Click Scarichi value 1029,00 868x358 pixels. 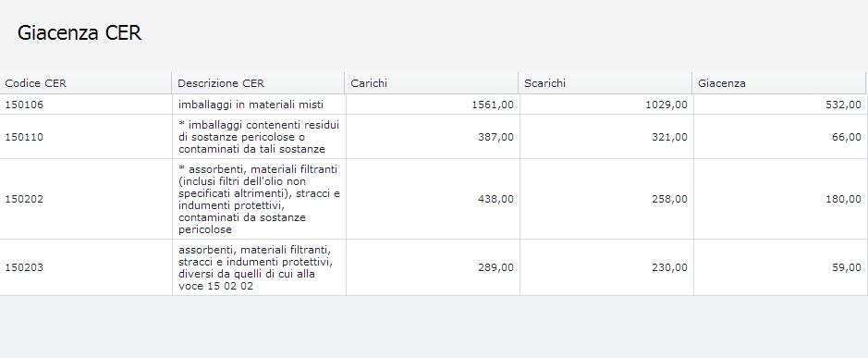(666, 105)
